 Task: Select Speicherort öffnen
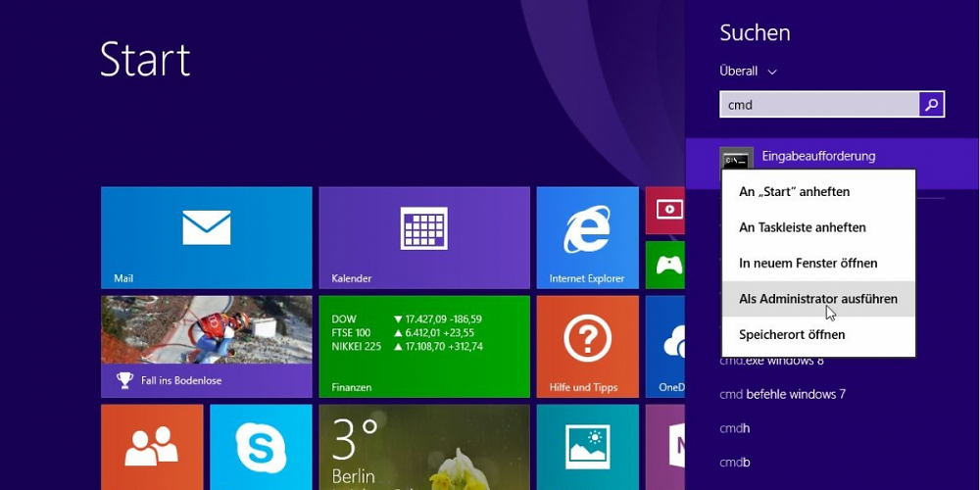tap(818, 334)
